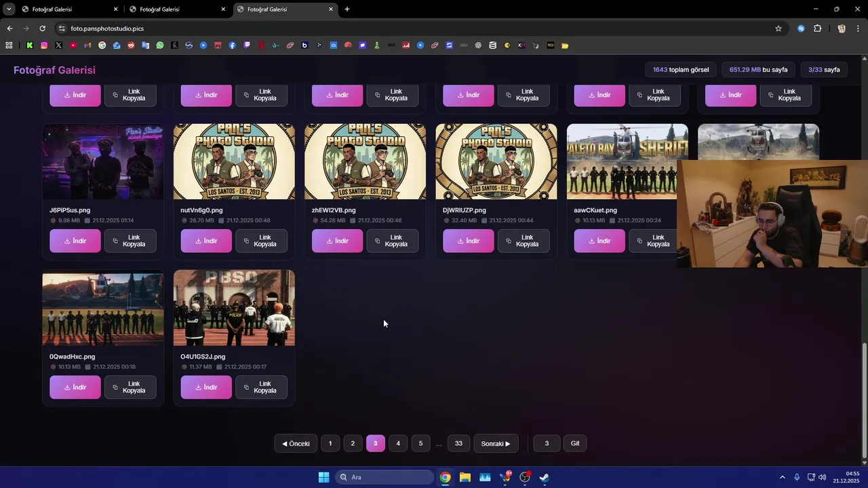Click the address bar URL field
868x488 pixels.
[420, 28]
